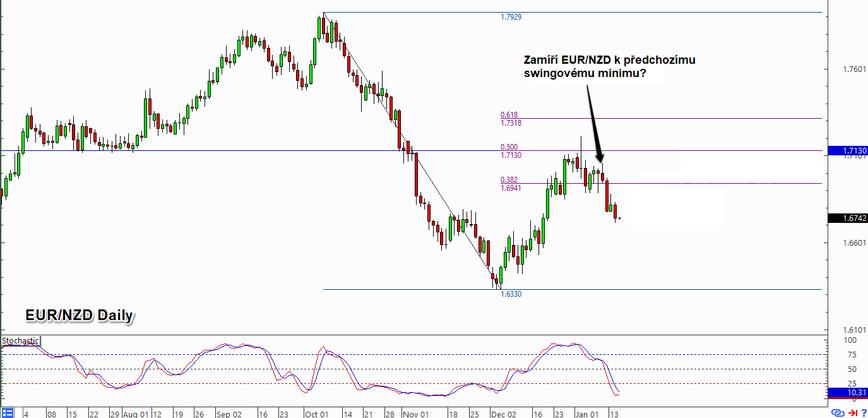
Task: Click 1.6601 on the price axis
Action: point(854,243)
